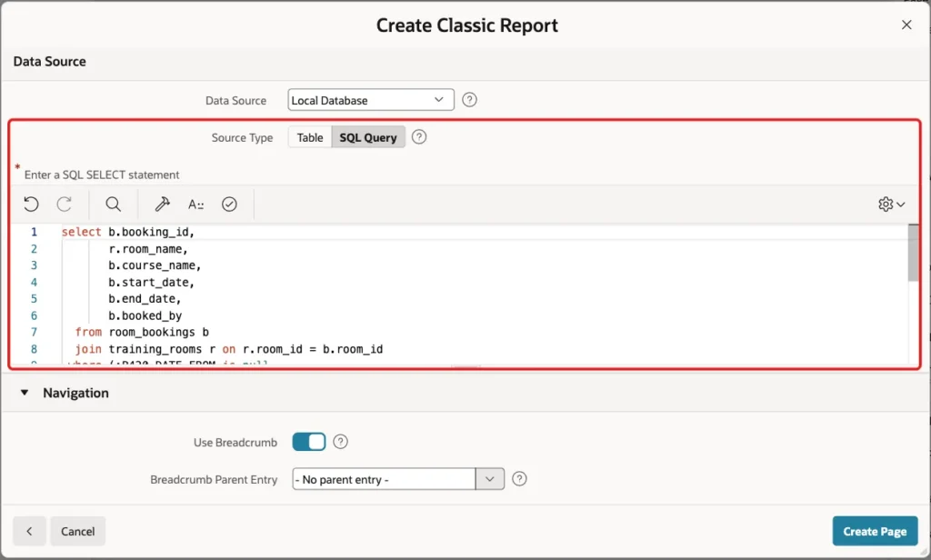Image resolution: width=931 pixels, height=560 pixels.
Task: Open the Query Builder hammer icon
Action: pos(162,205)
